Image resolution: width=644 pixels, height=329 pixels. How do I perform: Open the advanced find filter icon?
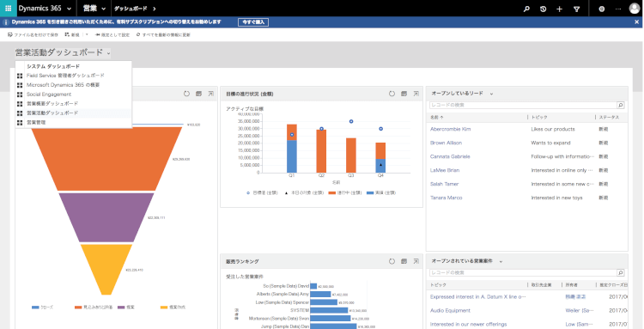(577, 9)
